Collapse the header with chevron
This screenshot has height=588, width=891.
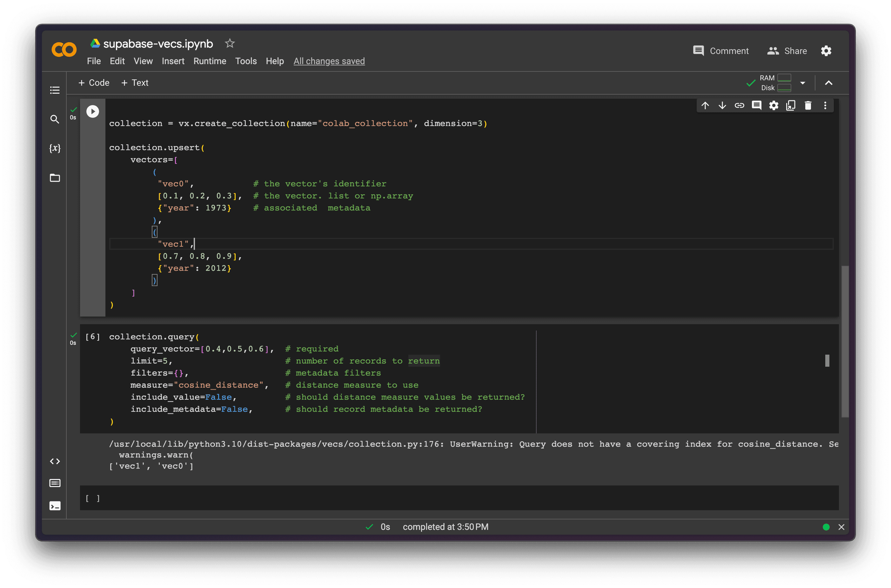click(829, 83)
